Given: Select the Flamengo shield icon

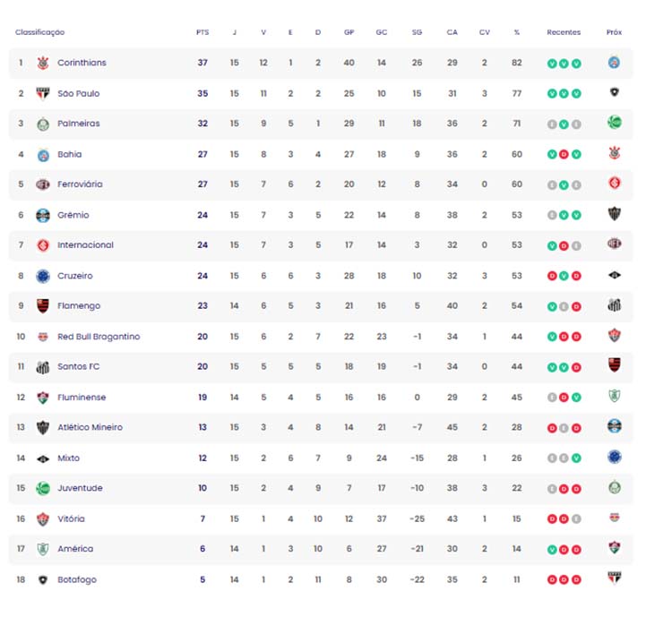Looking at the screenshot, I should coord(43,306).
